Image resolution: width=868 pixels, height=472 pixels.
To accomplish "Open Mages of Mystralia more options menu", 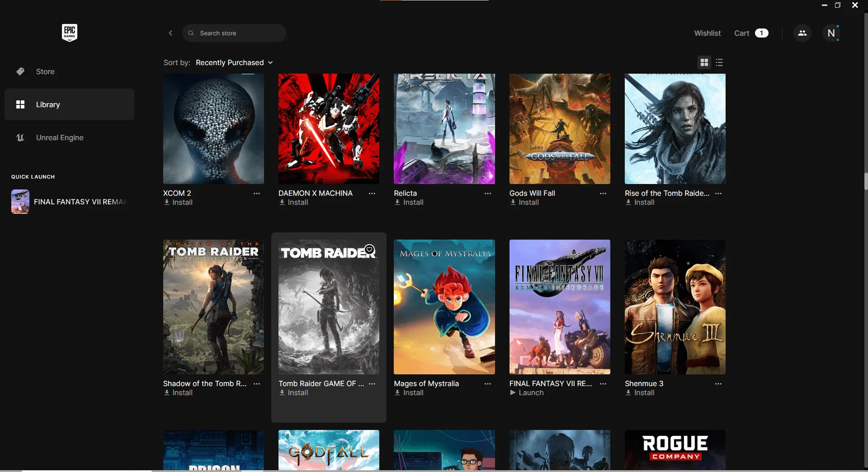I will click(488, 384).
